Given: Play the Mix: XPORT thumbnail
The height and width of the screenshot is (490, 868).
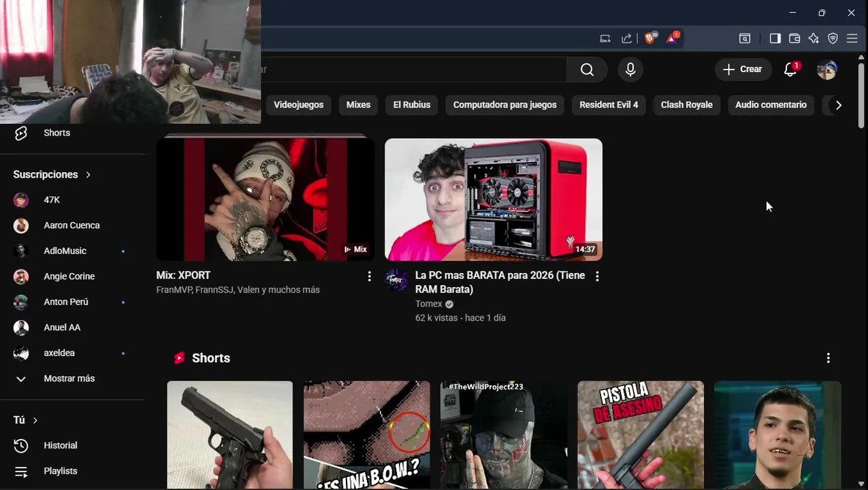Looking at the screenshot, I should pos(266,199).
